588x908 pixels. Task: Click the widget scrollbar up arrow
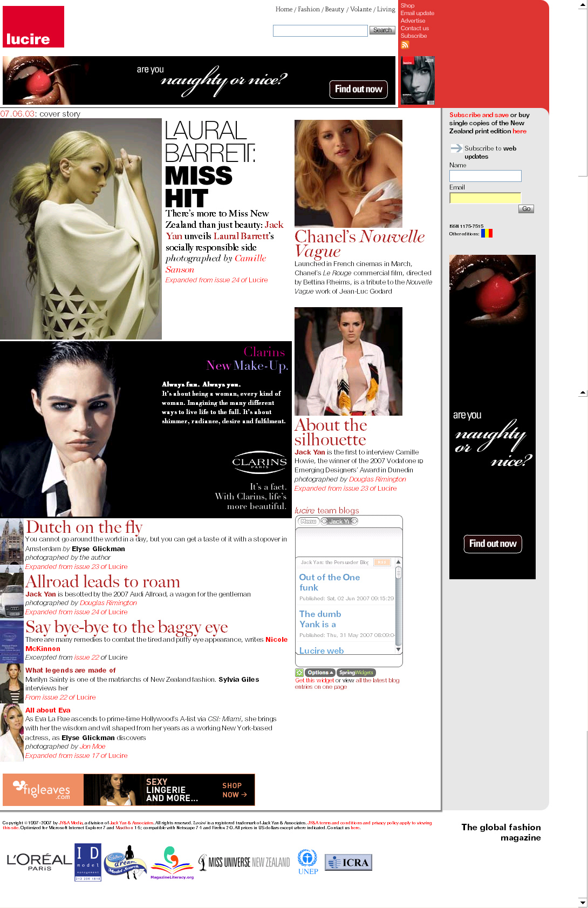click(399, 562)
